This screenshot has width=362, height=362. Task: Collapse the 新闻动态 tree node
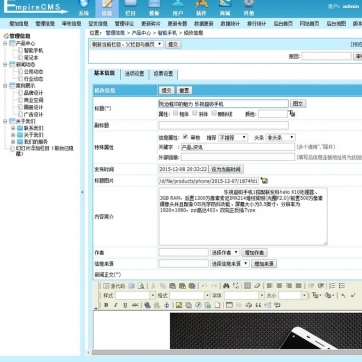tap(5, 64)
